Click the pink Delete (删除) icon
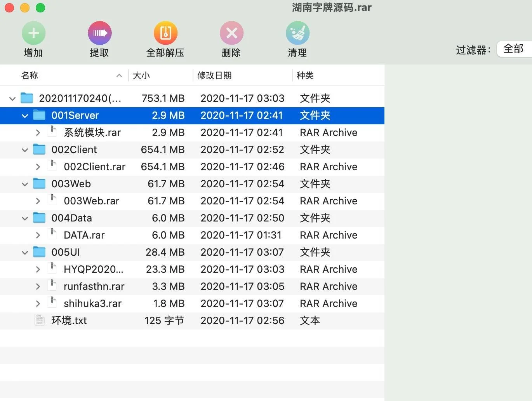 pyautogui.click(x=231, y=33)
